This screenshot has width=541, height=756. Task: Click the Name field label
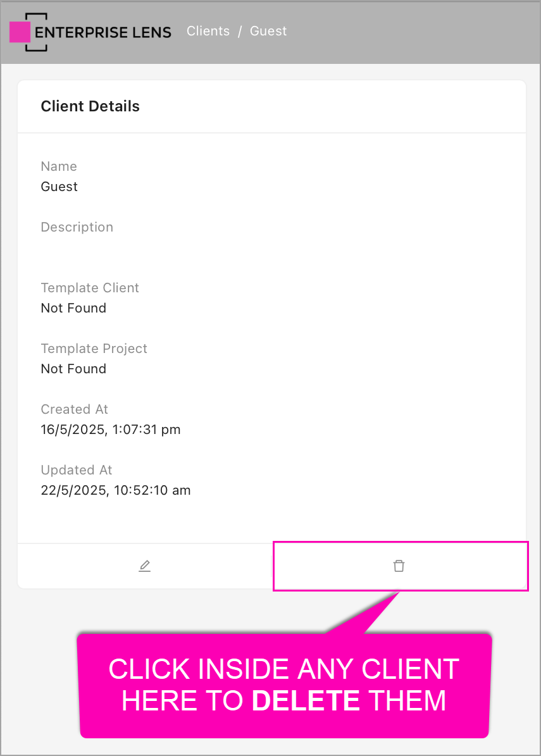coord(59,166)
